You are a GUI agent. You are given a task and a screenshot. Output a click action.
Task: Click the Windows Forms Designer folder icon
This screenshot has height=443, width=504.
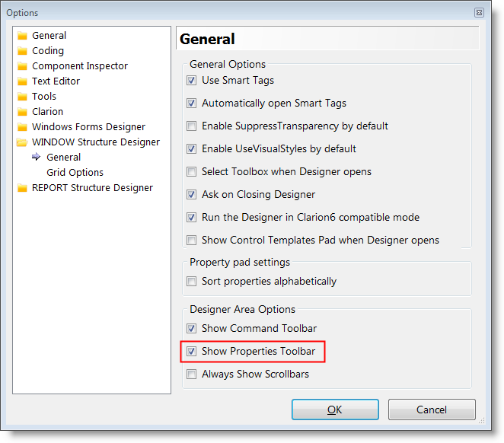click(22, 127)
